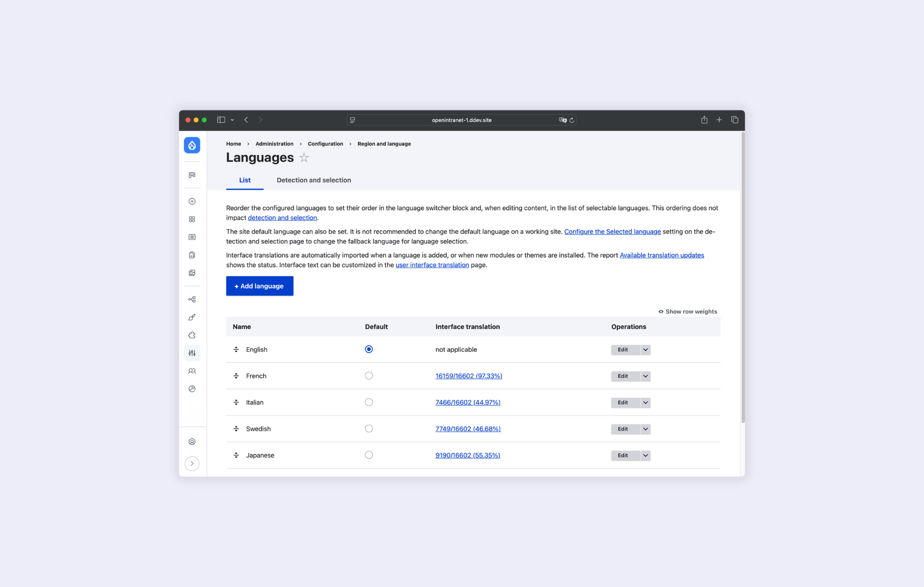
Task: Open the Reports pie-chart icon
Action: [x=192, y=389]
